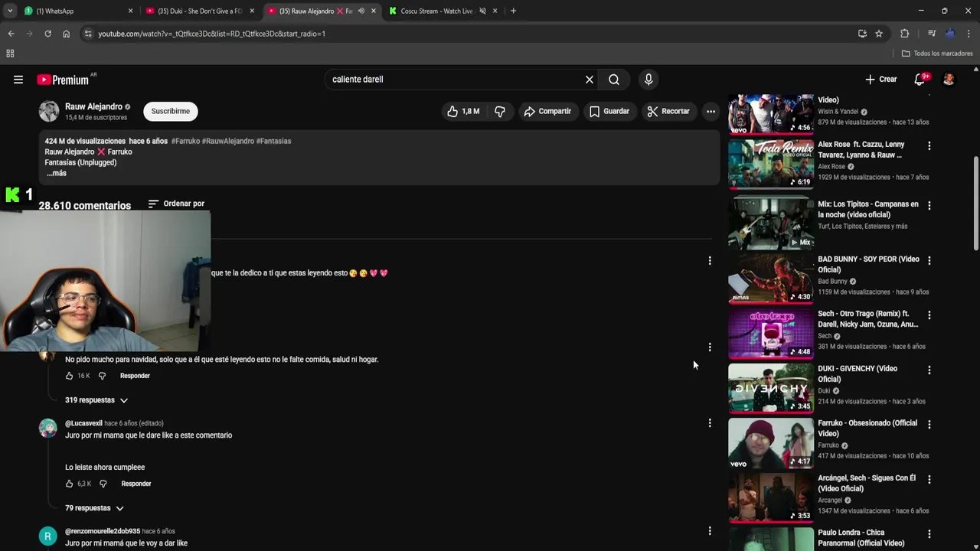Switch to Duki She Don't Give a FO tab
The height and width of the screenshot is (551, 980).
201,11
